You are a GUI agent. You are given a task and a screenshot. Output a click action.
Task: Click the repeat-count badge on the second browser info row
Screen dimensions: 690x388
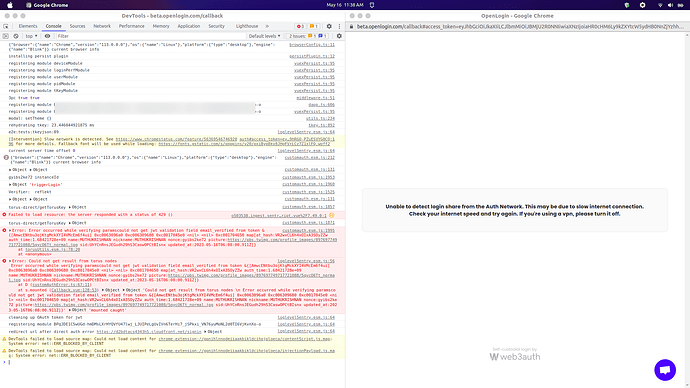tap(6, 157)
